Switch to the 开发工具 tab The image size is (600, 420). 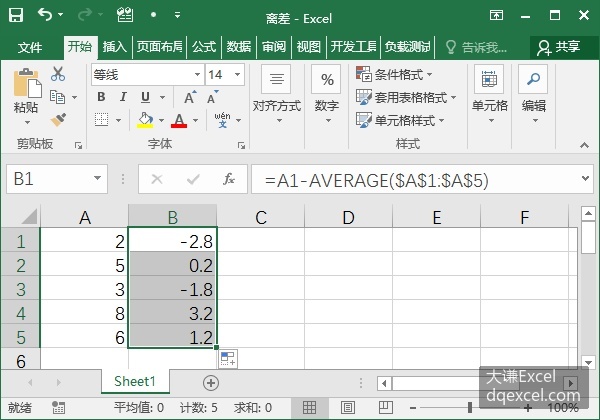click(x=354, y=47)
